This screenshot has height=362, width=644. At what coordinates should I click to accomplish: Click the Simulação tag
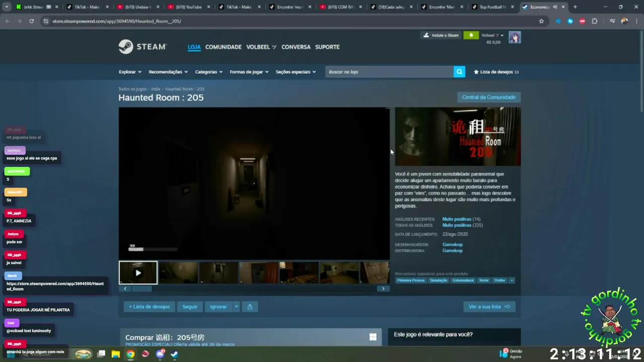438,280
